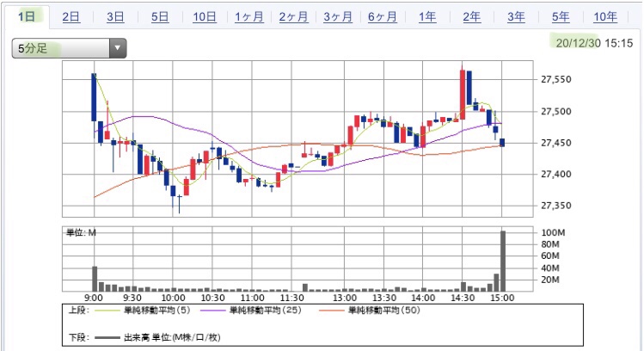
Task: Click the first blue candlestick at 9:00
Action: coord(94,97)
